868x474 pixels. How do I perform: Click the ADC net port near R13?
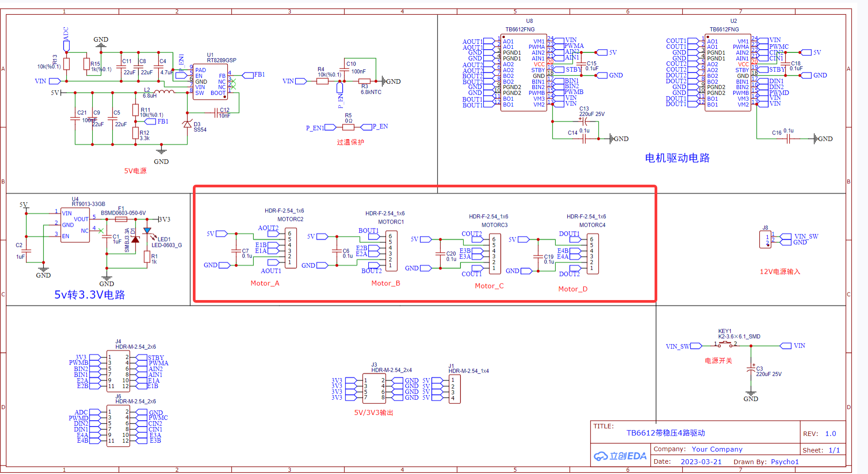pos(66,46)
